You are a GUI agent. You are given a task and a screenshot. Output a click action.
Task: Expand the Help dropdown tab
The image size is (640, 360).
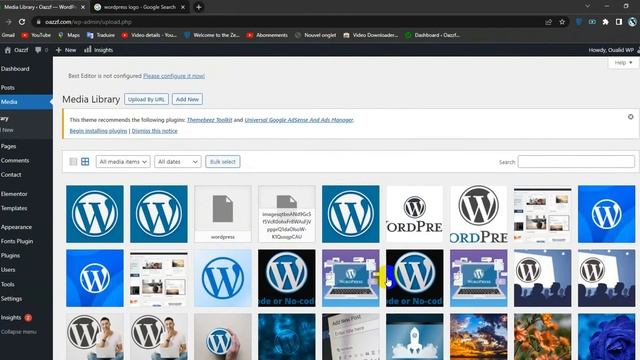[x=623, y=62]
